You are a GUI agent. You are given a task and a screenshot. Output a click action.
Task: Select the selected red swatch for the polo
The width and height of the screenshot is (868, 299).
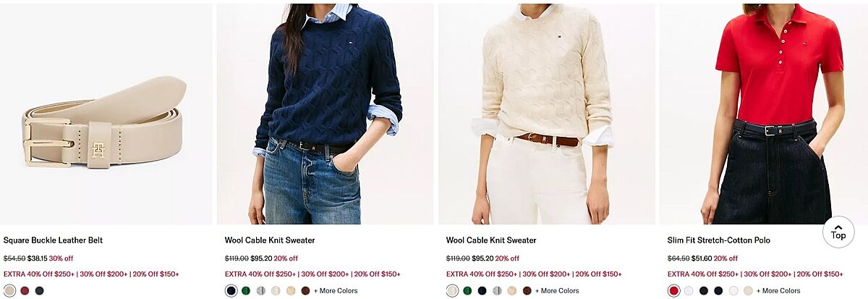pos(673,290)
